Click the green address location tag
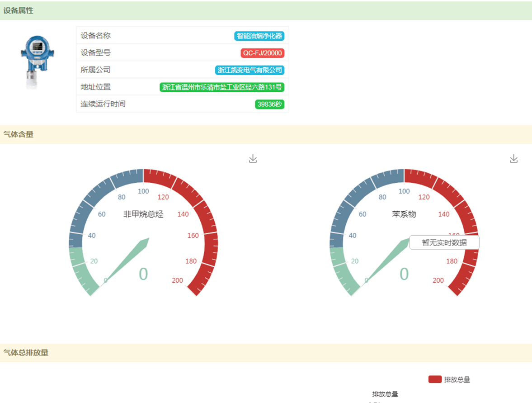 pos(222,87)
